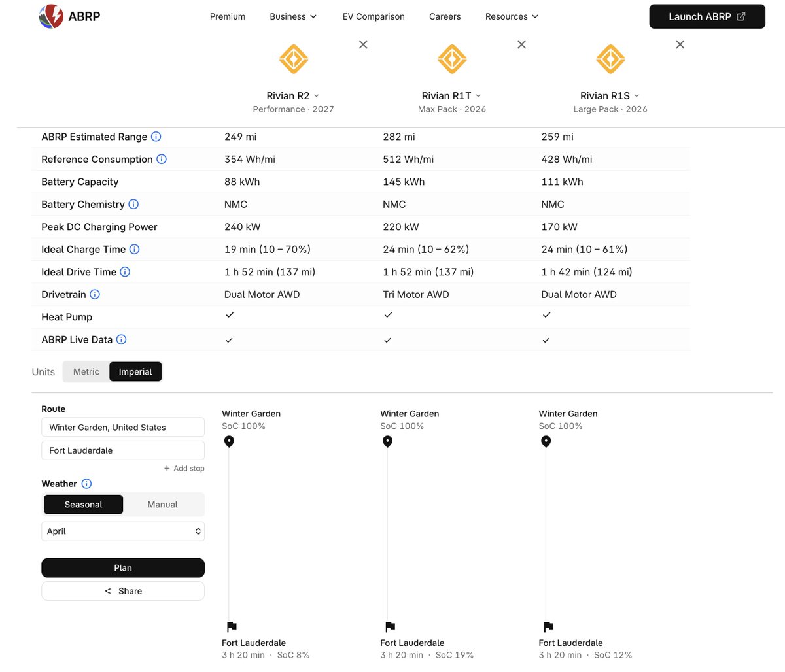The image size is (785, 672).
Task: Click the Peak DC Charging Power label
Action: [99, 227]
